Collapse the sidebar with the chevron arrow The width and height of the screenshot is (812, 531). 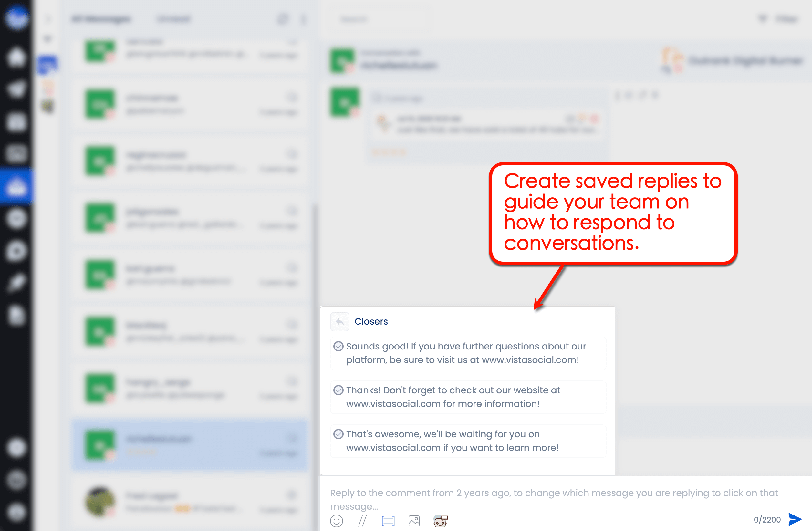(x=48, y=19)
